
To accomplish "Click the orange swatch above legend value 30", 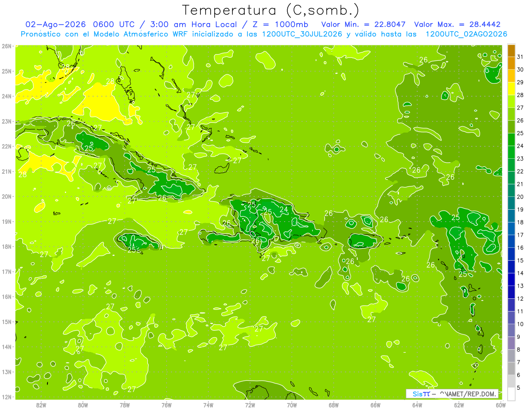I will point(511,63).
